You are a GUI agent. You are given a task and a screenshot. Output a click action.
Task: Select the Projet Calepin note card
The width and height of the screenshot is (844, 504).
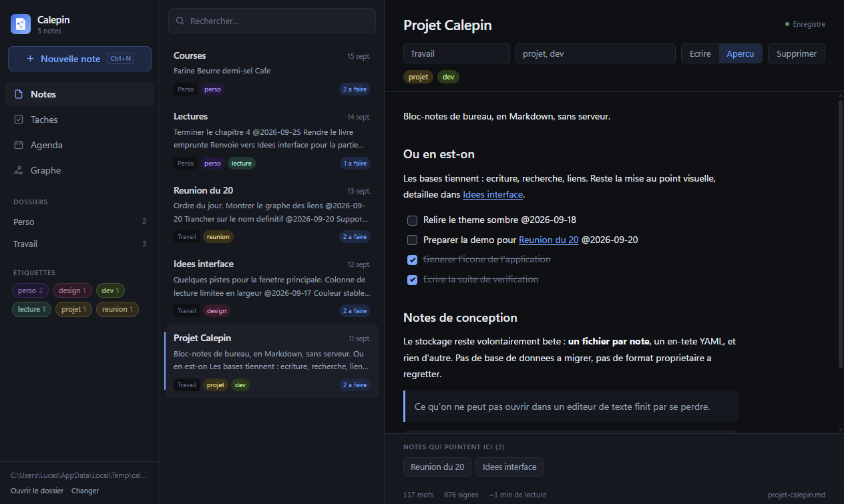(x=272, y=360)
